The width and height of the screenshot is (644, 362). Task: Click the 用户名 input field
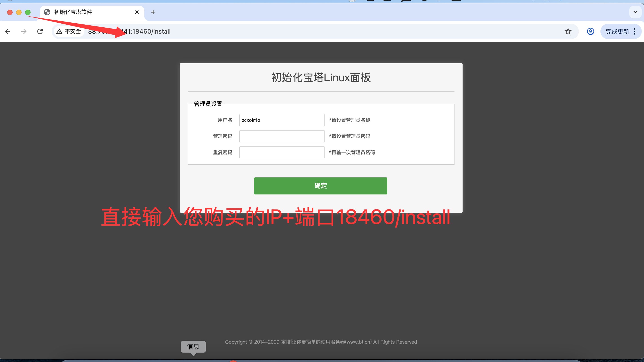tap(282, 120)
